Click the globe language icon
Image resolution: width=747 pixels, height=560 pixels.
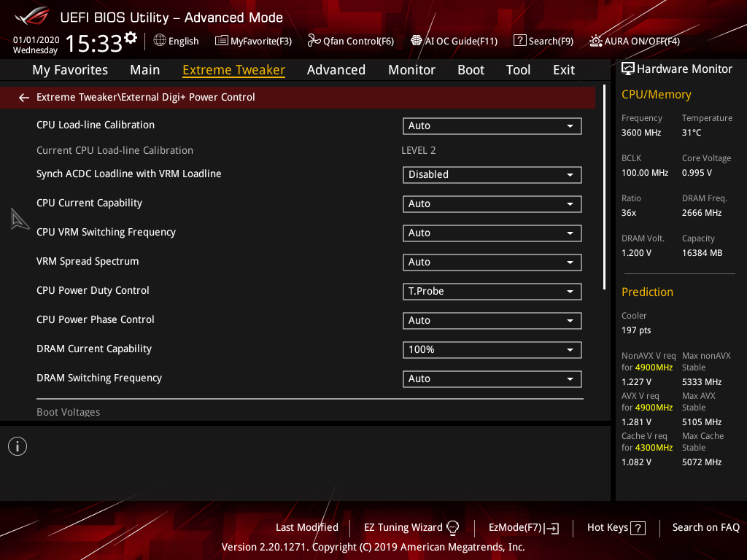160,41
